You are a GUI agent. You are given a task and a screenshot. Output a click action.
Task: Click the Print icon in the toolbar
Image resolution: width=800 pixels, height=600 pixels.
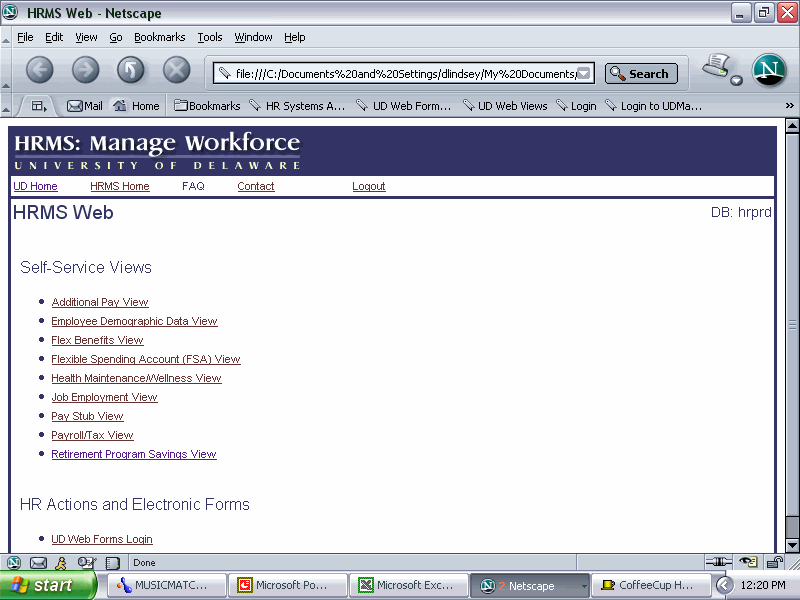click(718, 68)
